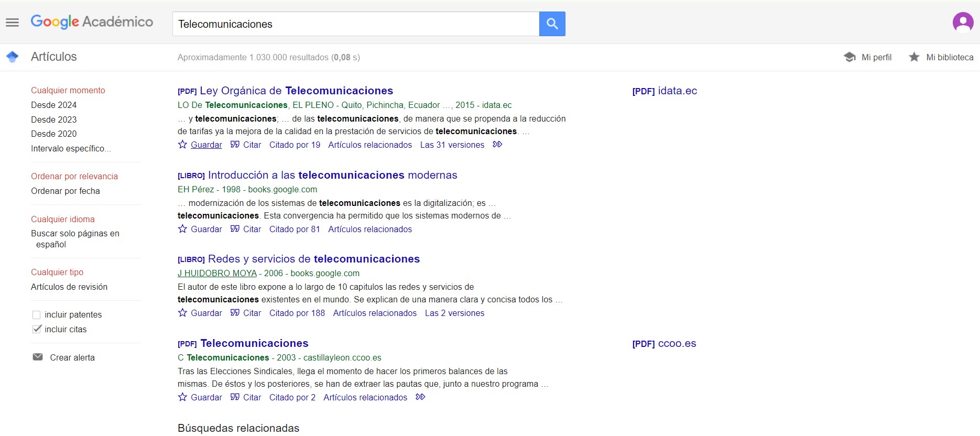The height and width of the screenshot is (436, 980).
Task: Click the envelope icon for Crear alerta
Action: click(x=38, y=357)
